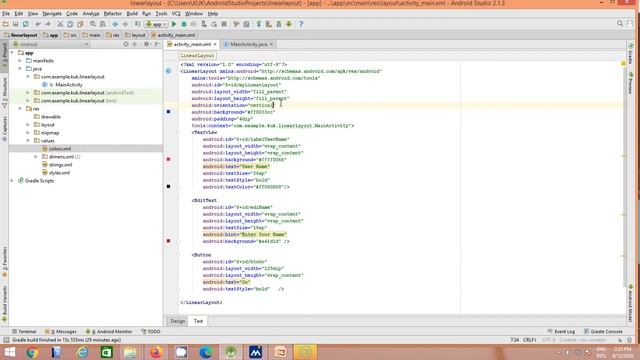Switch to the Text view tab
This screenshot has height=360, width=640.
point(198,321)
